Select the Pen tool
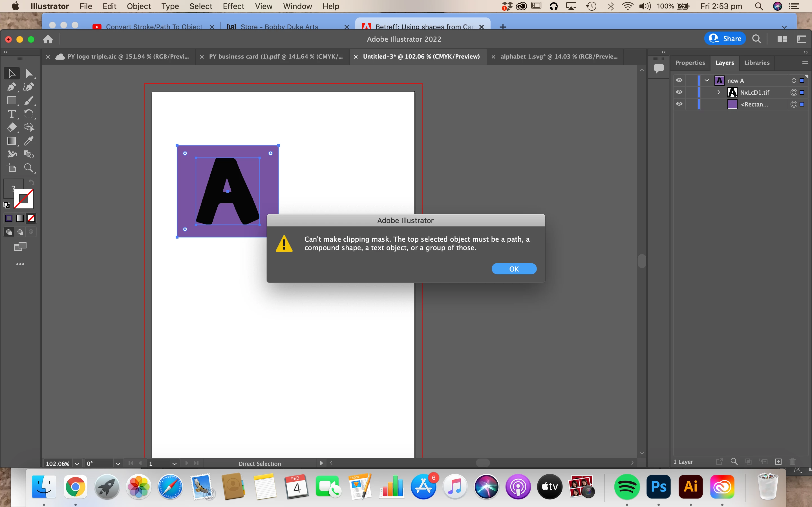812x507 pixels. point(11,87)
